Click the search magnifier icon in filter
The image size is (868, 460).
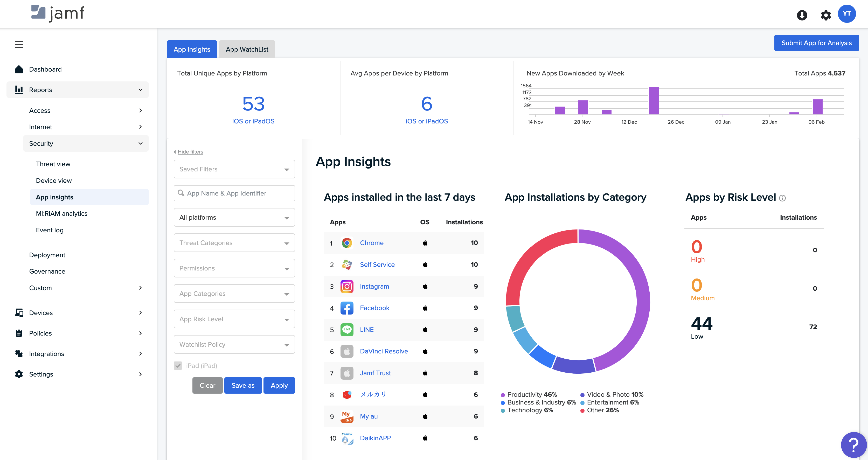[181, 193]
